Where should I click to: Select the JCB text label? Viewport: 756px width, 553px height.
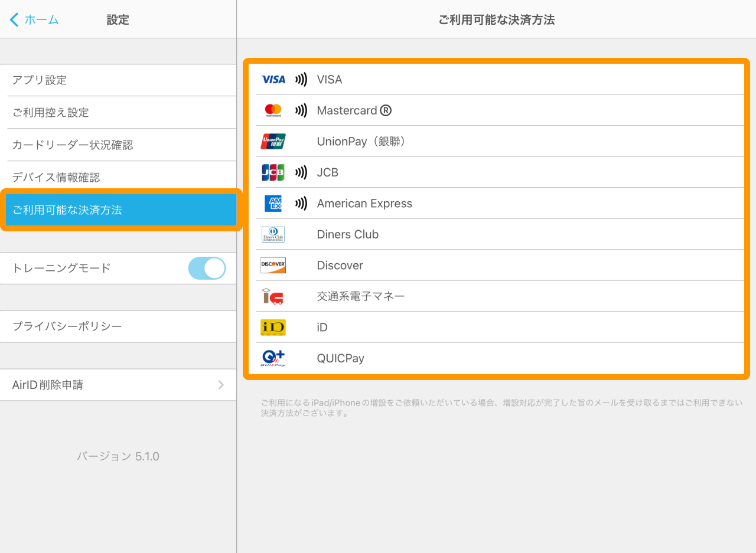[328, 172]
